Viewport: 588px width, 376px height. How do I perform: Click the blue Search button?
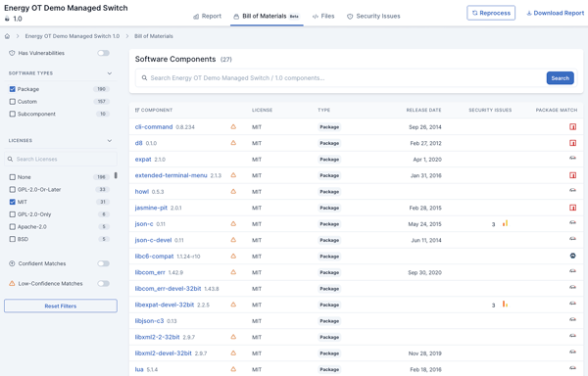561,78
